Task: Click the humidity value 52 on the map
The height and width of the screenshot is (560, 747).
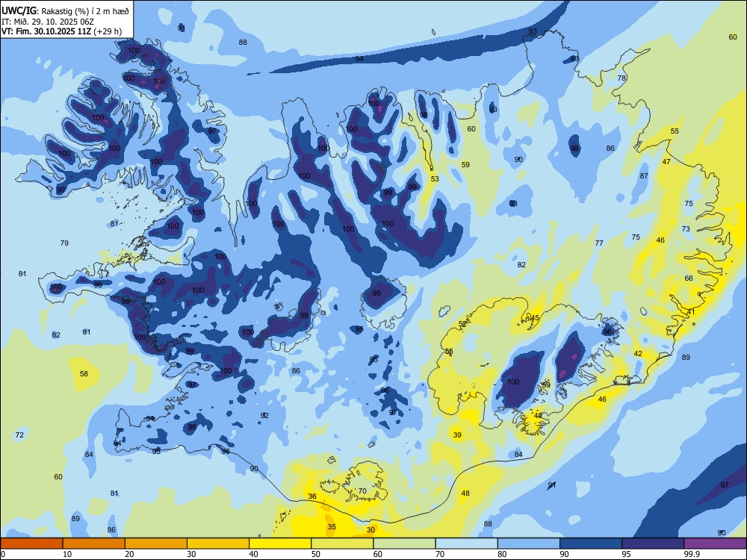Action: [462, 324]
